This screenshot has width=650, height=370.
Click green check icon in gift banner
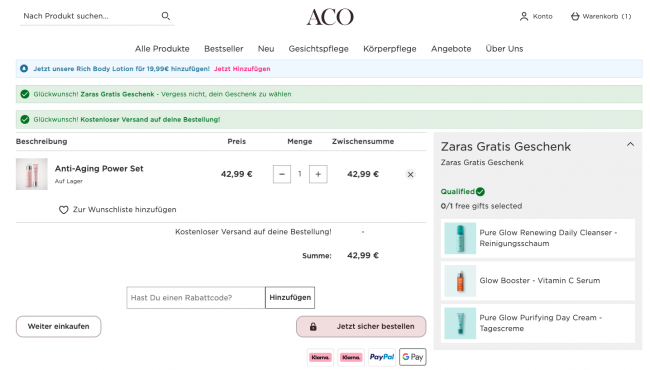click(25, 94)
